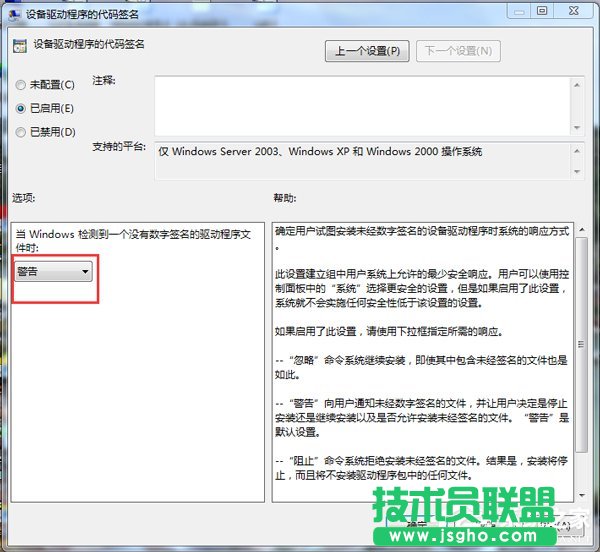Click the 支持的平台 text about Windows Server 2003
This screenshot has height=552, width=600.
coord(320,151)
